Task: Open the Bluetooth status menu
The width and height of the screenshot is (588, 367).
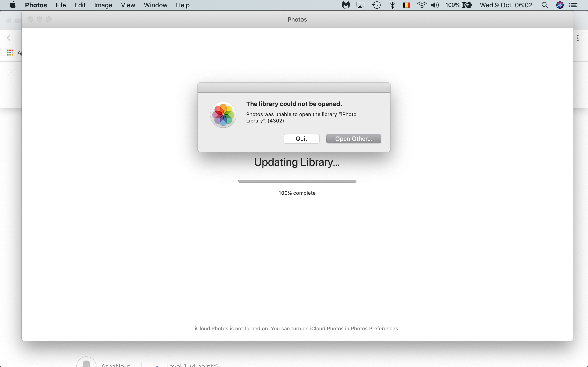Action: point(392,5)
